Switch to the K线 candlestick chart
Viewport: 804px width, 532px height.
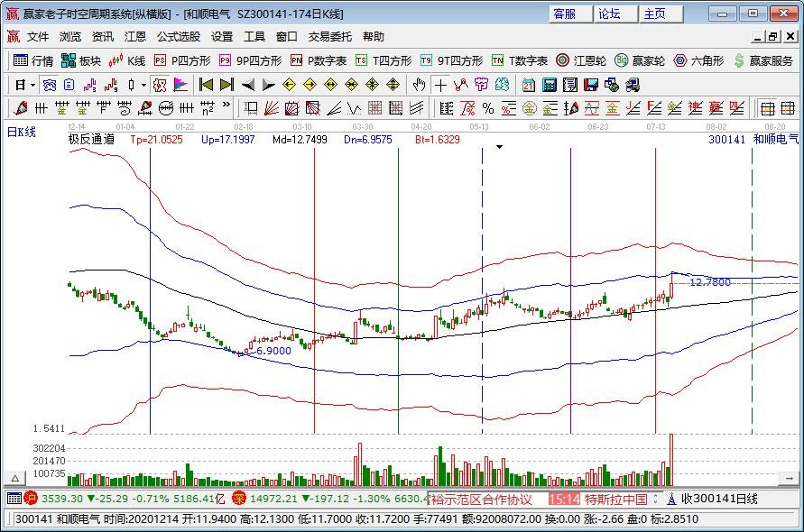(x=127, y=60)
